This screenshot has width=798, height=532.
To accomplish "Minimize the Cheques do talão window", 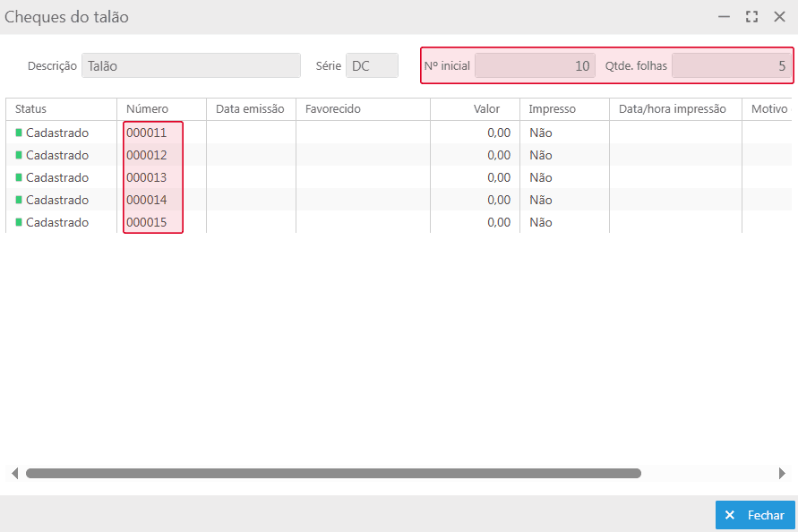I will tap(724, 17).
